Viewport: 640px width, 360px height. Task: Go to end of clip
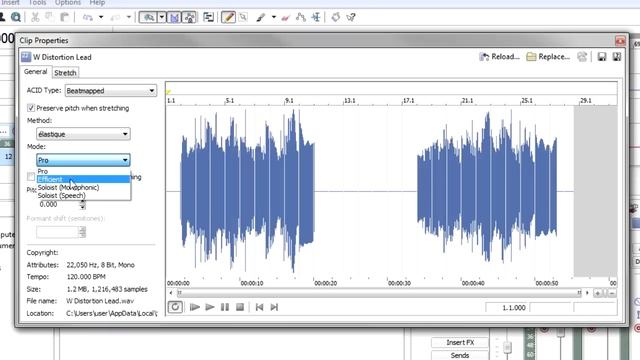[x=274, y=307]
